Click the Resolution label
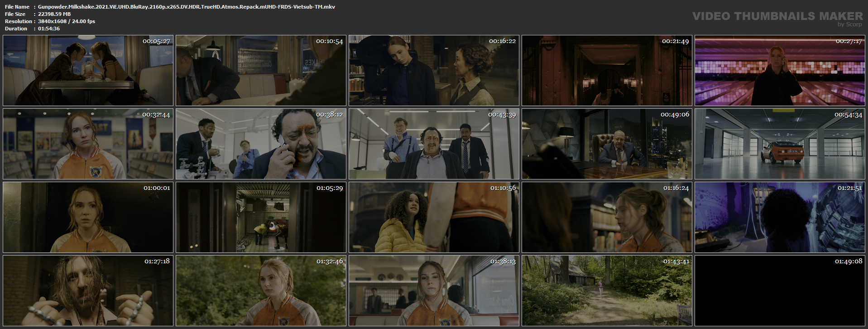The width and height of the screenshot is (868, 329). [x=19, y=21]
